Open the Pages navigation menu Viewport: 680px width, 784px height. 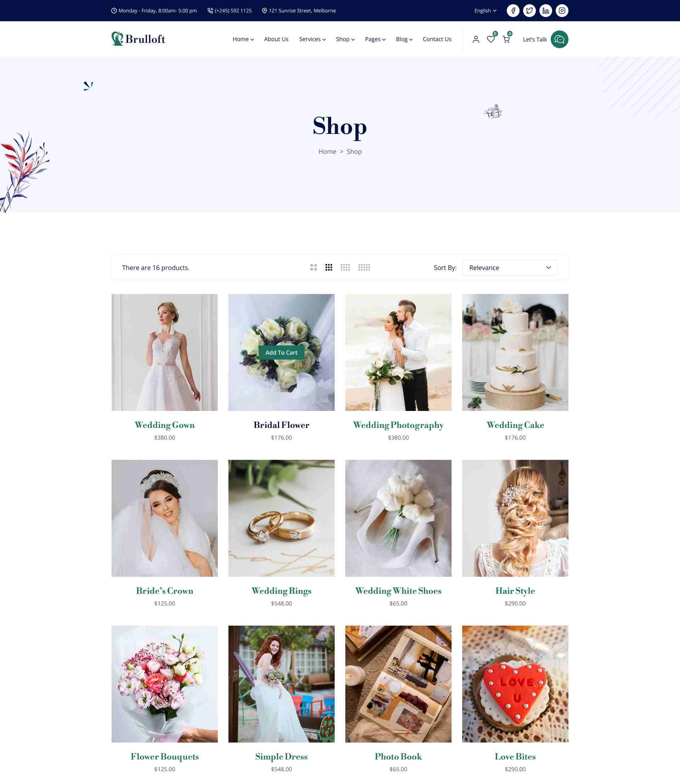click(x=375, y=39)
